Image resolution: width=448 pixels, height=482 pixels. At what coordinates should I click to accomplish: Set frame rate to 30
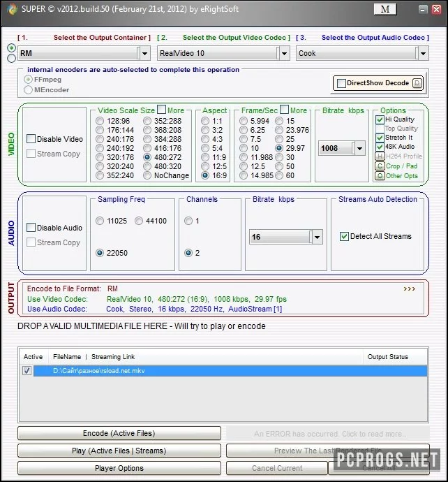click(x=279, y=157)
